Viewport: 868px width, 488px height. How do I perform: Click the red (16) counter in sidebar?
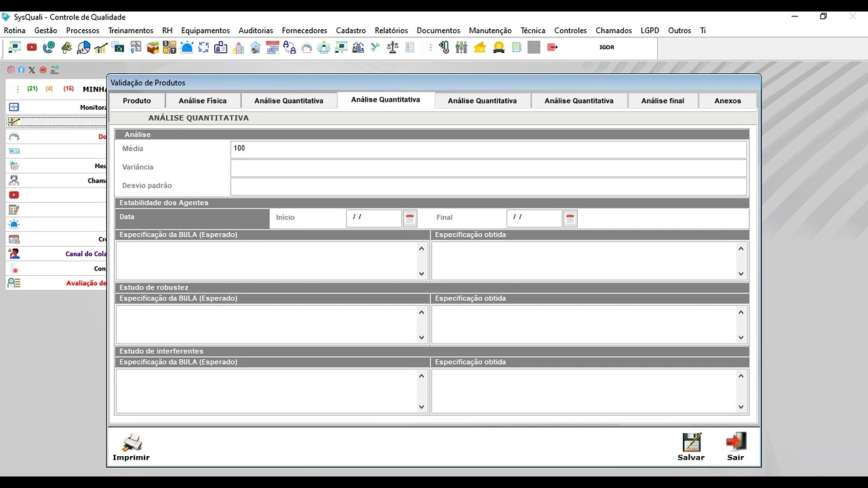68,89
